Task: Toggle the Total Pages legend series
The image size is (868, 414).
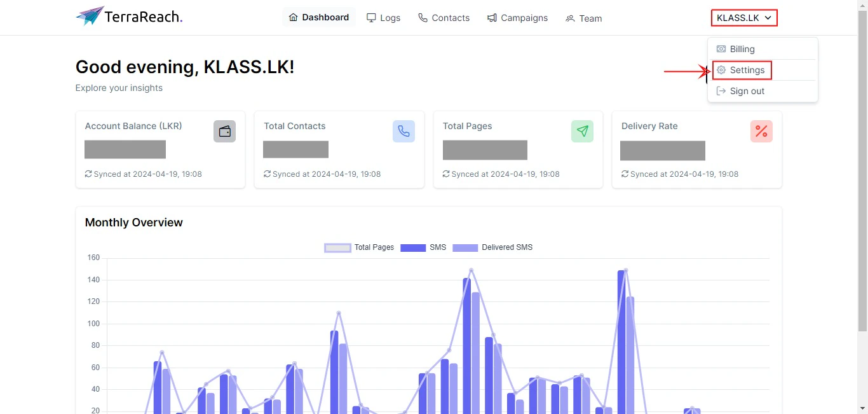Action: (359, 247)
